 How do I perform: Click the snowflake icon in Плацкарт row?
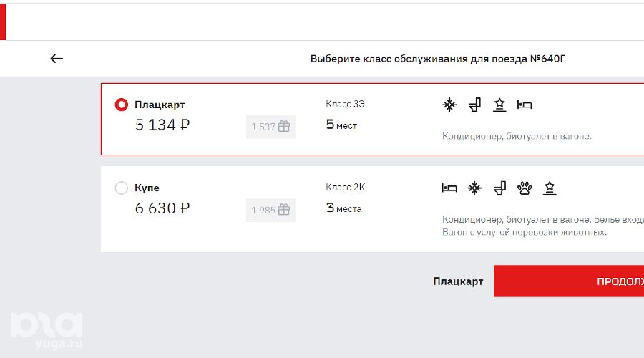click(449, 105)
